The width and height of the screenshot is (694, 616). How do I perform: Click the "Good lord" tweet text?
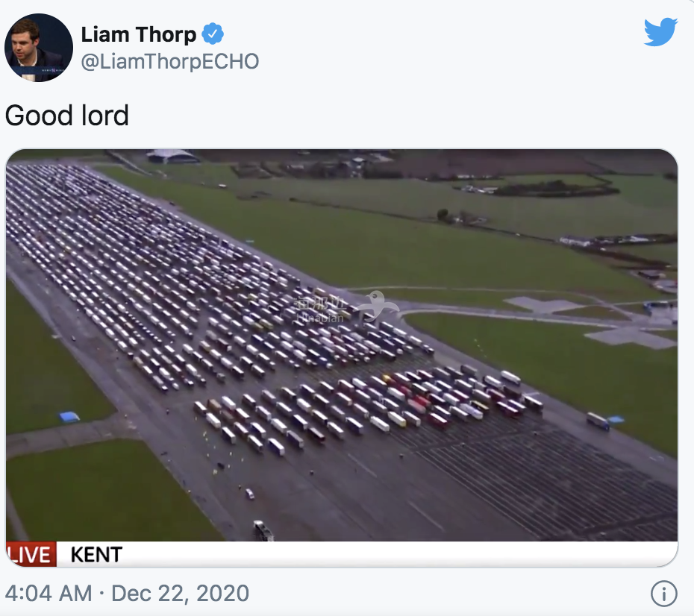67,116
